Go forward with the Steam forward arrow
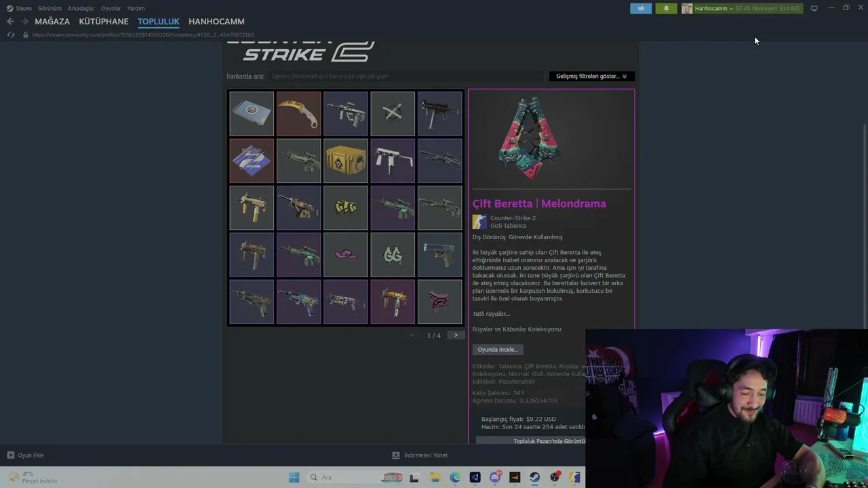The width and height of the screenshot is (868, 488). [x=25, y=22]
